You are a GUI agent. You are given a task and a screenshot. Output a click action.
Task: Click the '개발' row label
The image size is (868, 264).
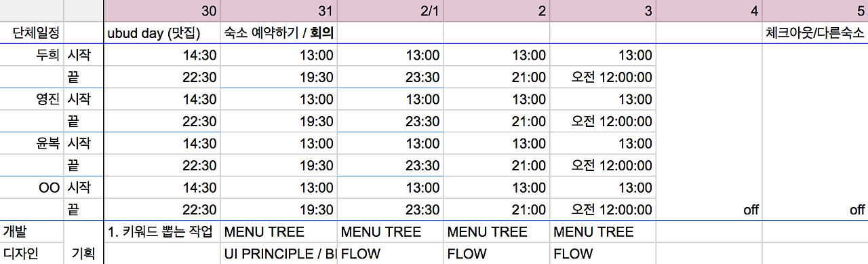[32, 231]
